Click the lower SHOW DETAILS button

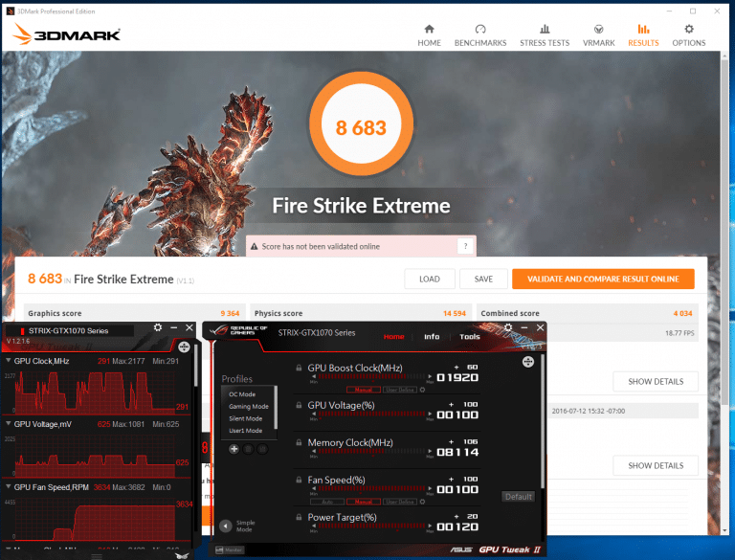(x=656, y=465)
